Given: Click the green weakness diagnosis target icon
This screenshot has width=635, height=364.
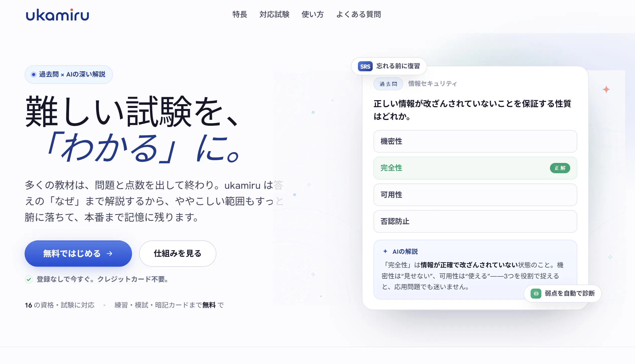Looking at the screenshot, I should click(536, 293).
